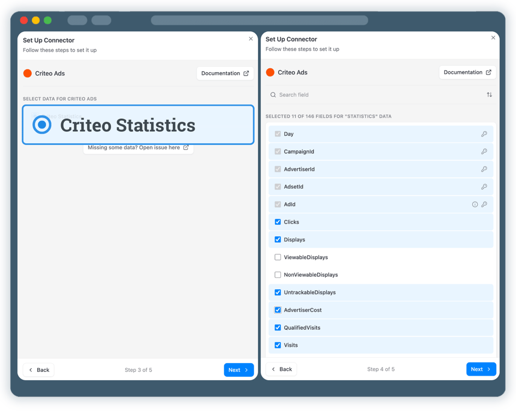
Task: Select the Criteo Statistics radio button
Action: 42,125
